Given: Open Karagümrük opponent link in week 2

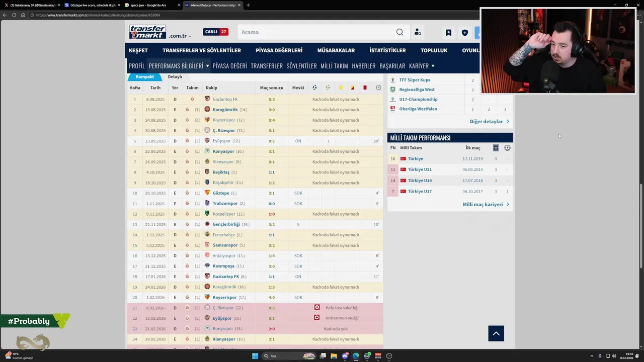Looking at the screenshot, I should pos(225,110).
